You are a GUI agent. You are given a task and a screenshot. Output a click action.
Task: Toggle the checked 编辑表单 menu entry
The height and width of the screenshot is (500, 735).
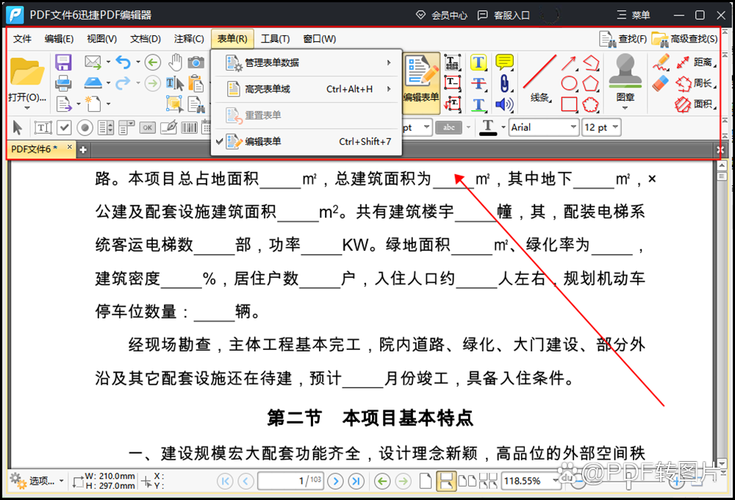pos(306,142)
